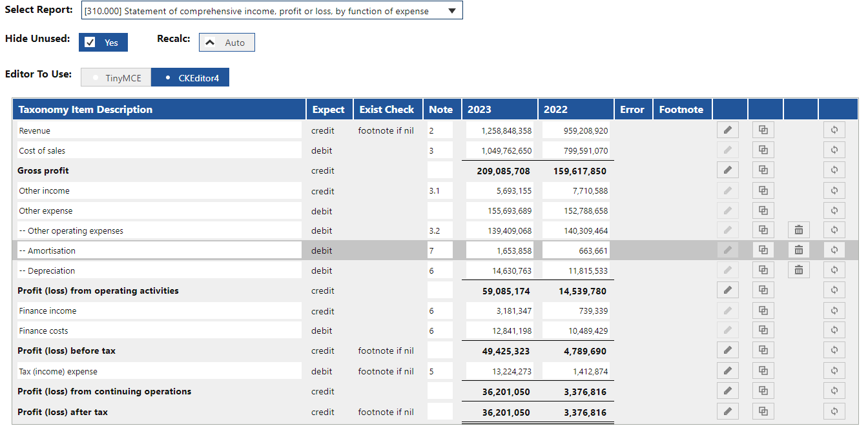Open the Select Report dropdown
868x437 pixels.
coord(272,11)
